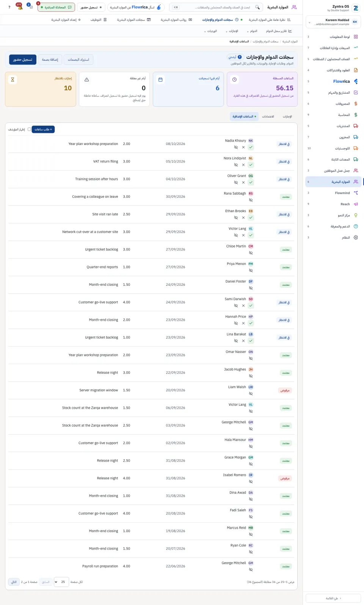Open the التوظيف tab
The width and height of the screenshot is (364, 605).
99,20
